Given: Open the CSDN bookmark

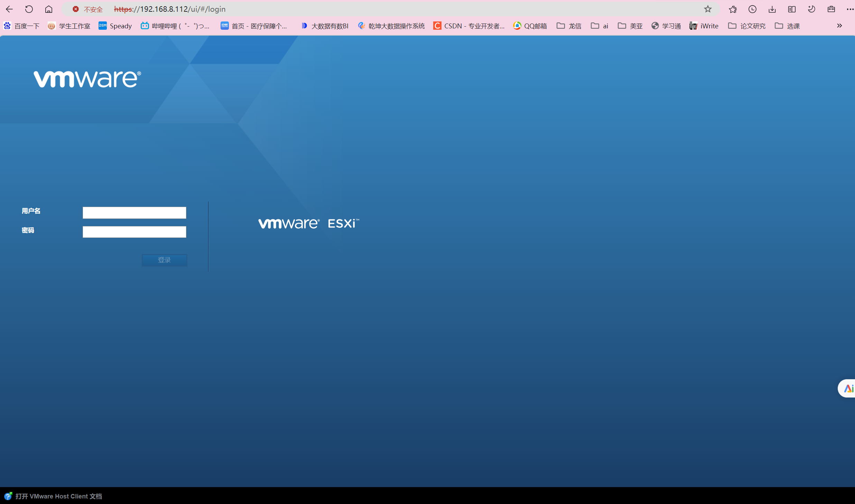Looking at the screenshot, I should tap(469, 26).
